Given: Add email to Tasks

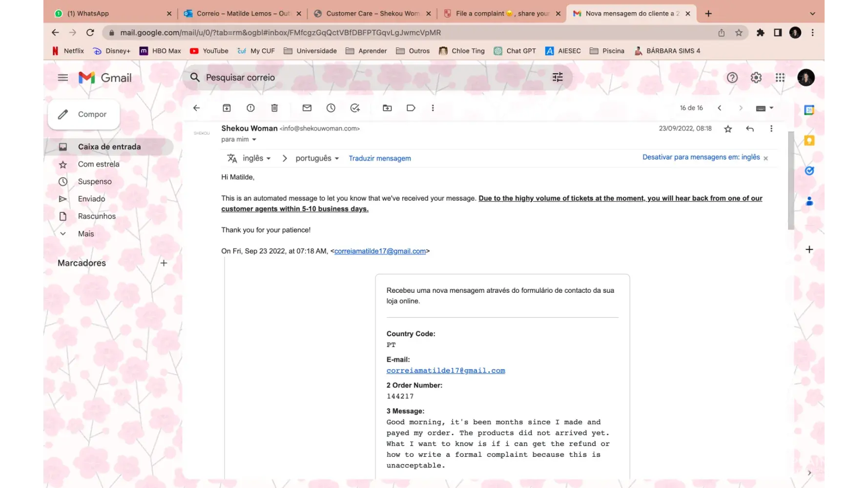Looking at the screenshot, I should pyautogui.click(x=355, y=108).
